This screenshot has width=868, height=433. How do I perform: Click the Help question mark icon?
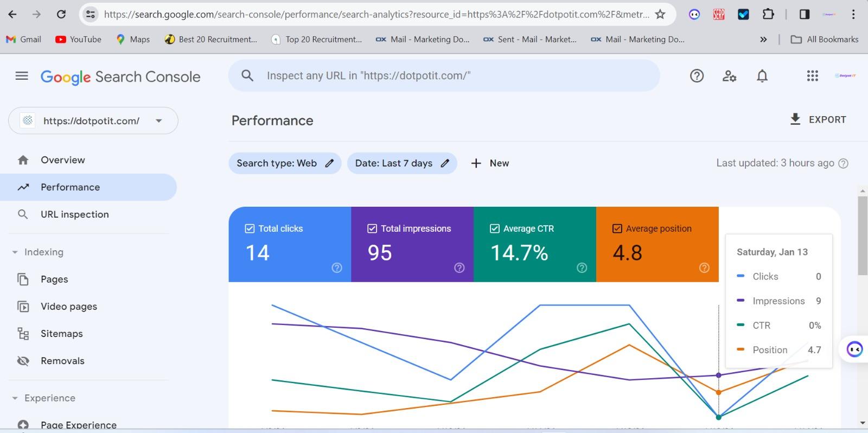pyautogui.click(x=697, y=76)
